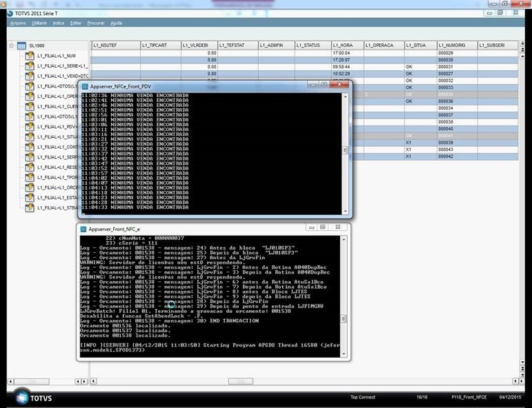The image size is (532, 408).
Task: Open the Editar menu
Action: click(x=76, y=23)
